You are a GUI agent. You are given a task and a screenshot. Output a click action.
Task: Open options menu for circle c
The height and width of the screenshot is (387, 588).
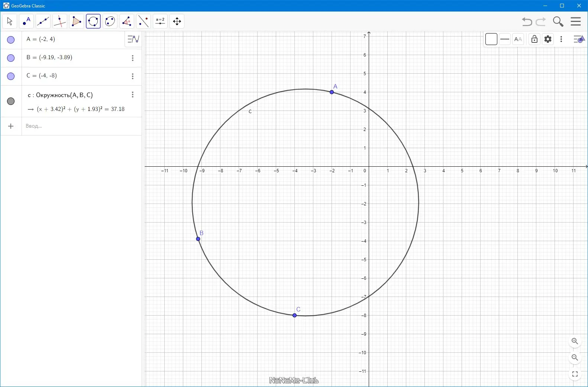(x=133, y=95)
